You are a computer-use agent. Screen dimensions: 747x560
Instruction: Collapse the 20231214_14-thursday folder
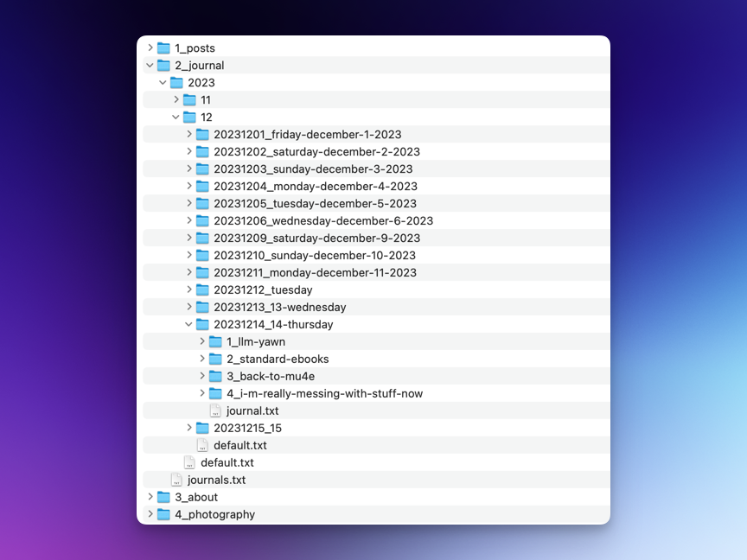point(188,324)
